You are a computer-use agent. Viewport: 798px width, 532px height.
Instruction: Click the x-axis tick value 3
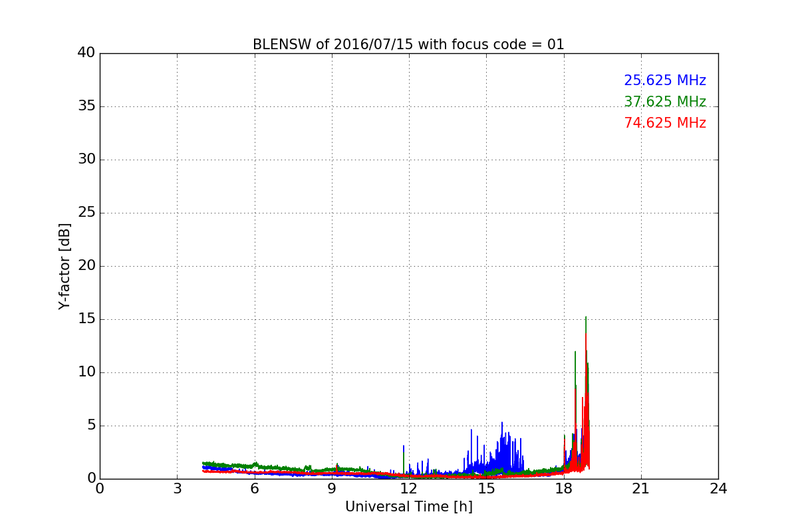click(x=177, y=489)
